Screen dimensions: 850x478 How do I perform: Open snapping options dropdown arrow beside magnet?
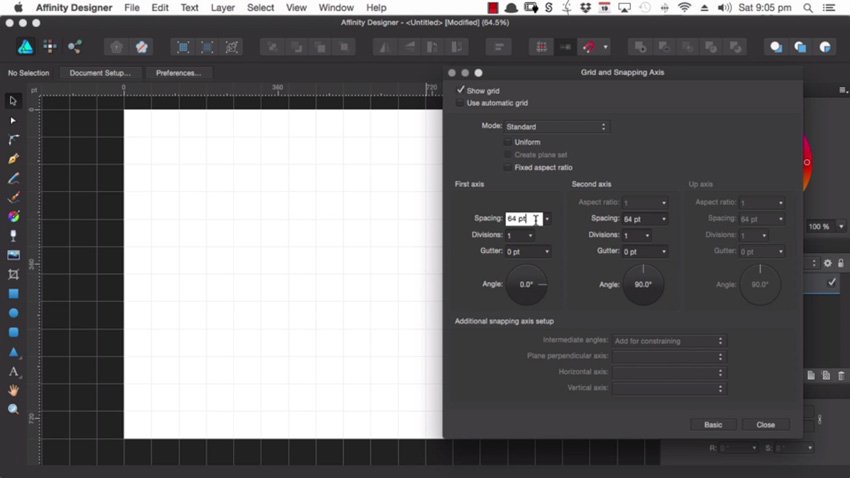pyautogui.click(x=606, y=48)
